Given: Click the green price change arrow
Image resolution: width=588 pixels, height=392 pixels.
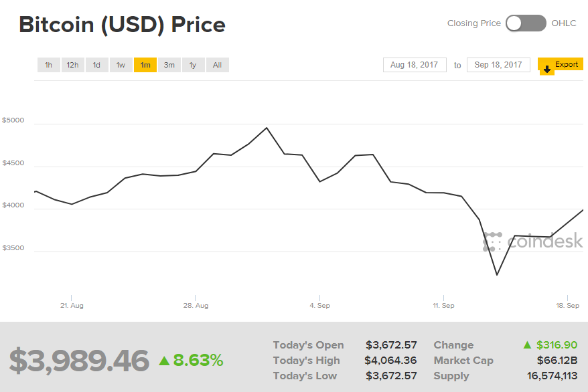Looking at the screenshot, I should (x=164, y=361).
